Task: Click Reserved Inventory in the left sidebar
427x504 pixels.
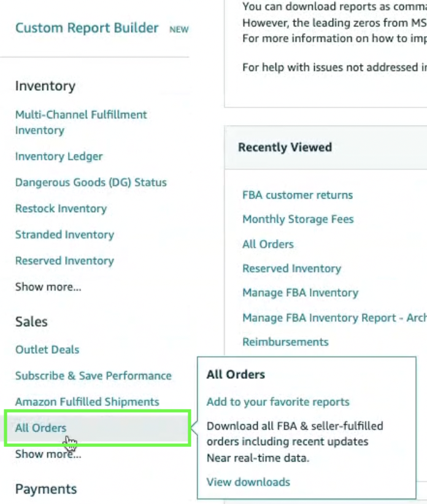Action: click(x=64, y=261)
